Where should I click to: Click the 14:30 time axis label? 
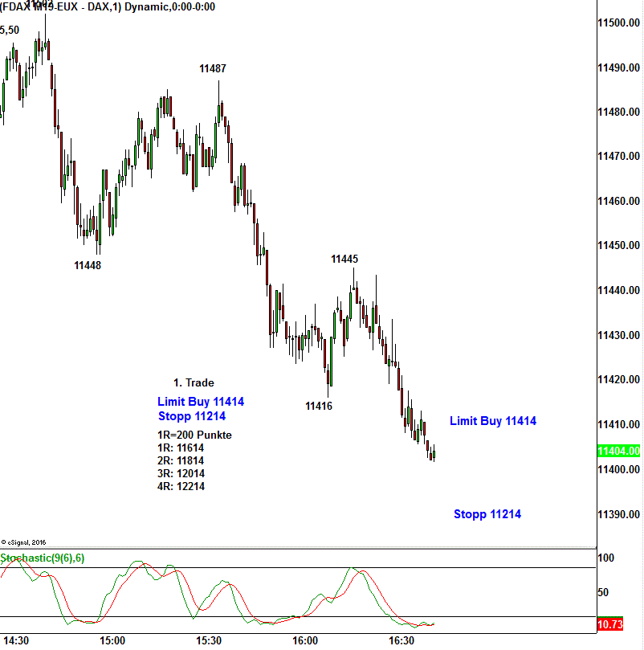tap(16, 641)
